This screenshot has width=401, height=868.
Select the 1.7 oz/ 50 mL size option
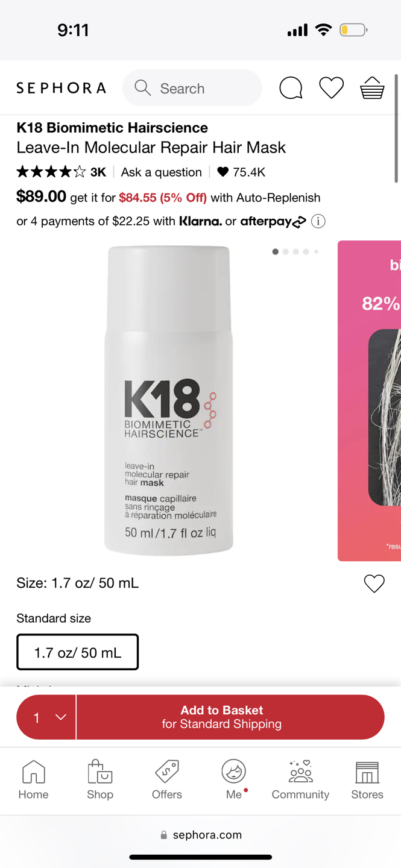pyautogui.click(x=77, y=652)
